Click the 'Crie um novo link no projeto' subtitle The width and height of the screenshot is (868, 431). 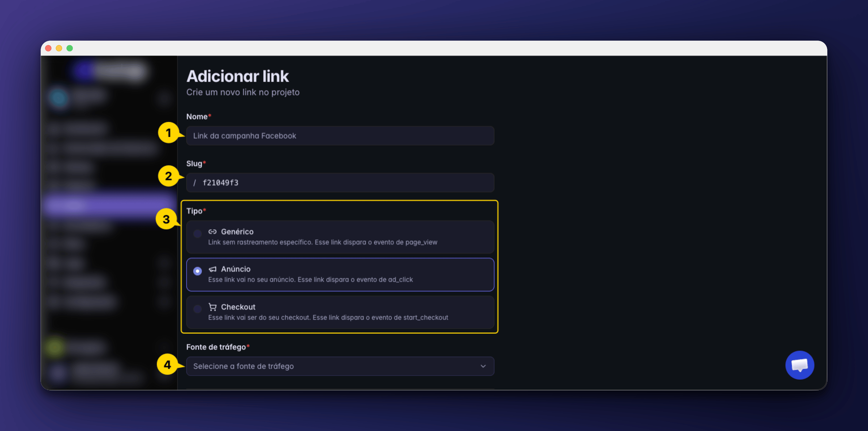tap(243, 92)
